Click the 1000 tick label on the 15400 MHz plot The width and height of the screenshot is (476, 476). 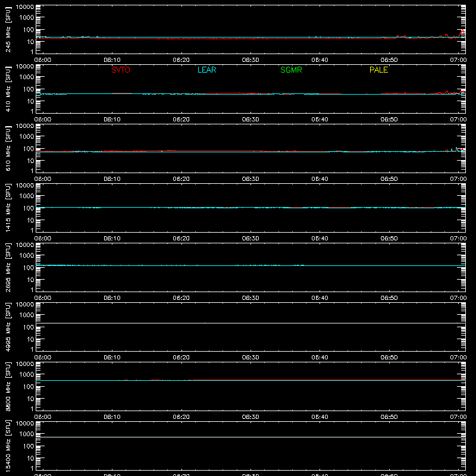click(27, 434)
